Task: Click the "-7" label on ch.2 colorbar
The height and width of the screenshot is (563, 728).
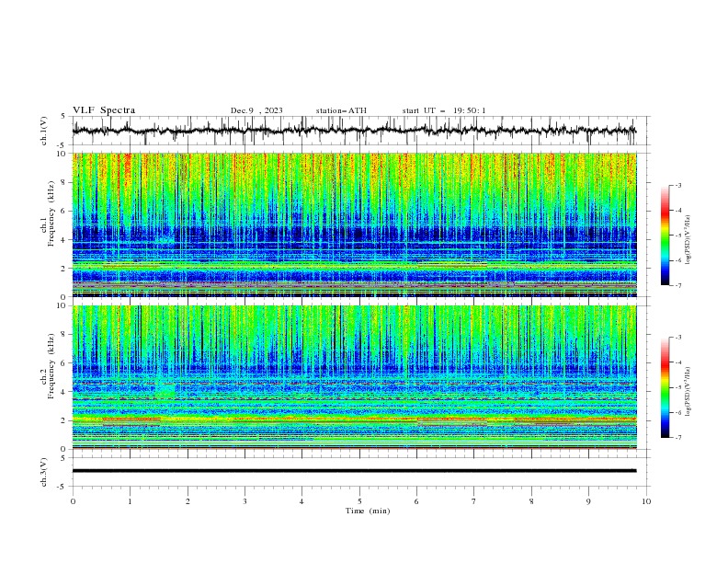Action: (x=677, y=438)
